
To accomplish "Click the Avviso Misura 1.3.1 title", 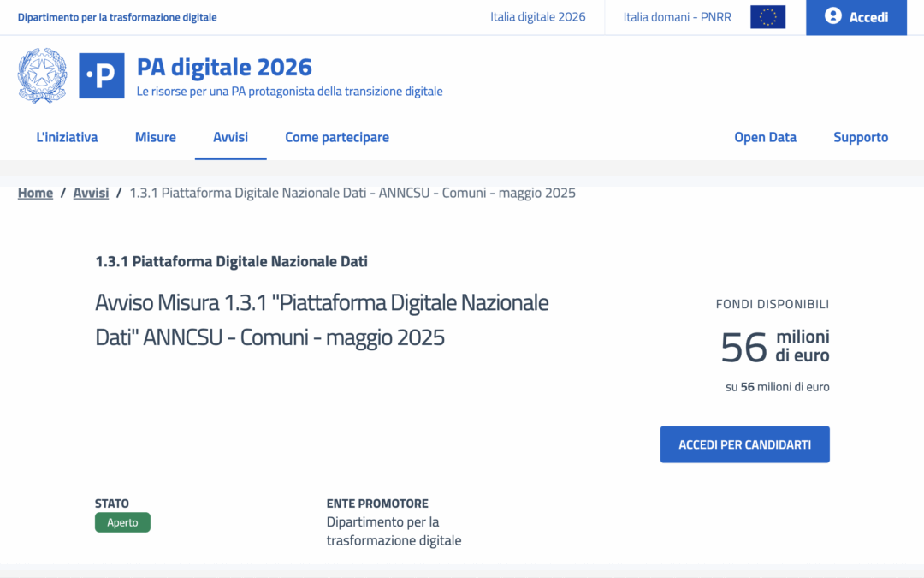I will (322, 319).
